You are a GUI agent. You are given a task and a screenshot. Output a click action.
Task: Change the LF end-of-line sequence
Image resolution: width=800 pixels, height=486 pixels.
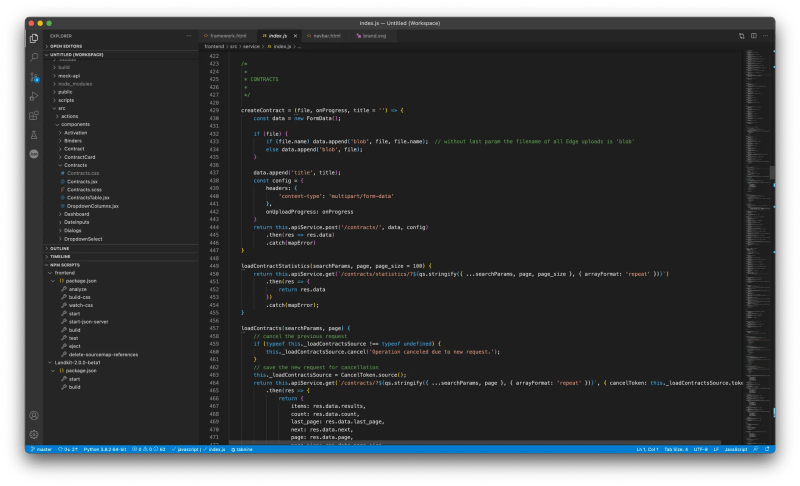(x=716, y=449)
